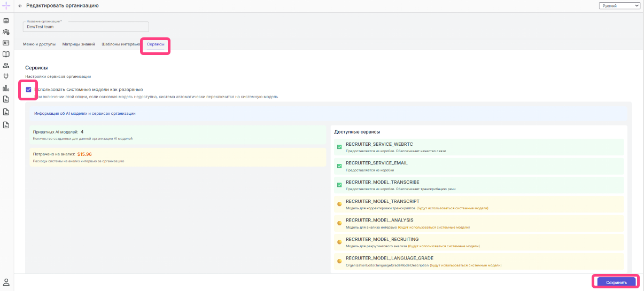This screenshot has width=644, height=291.
Task: Open the table grid icon in sidebar
Action: click(x=6, y=21)
